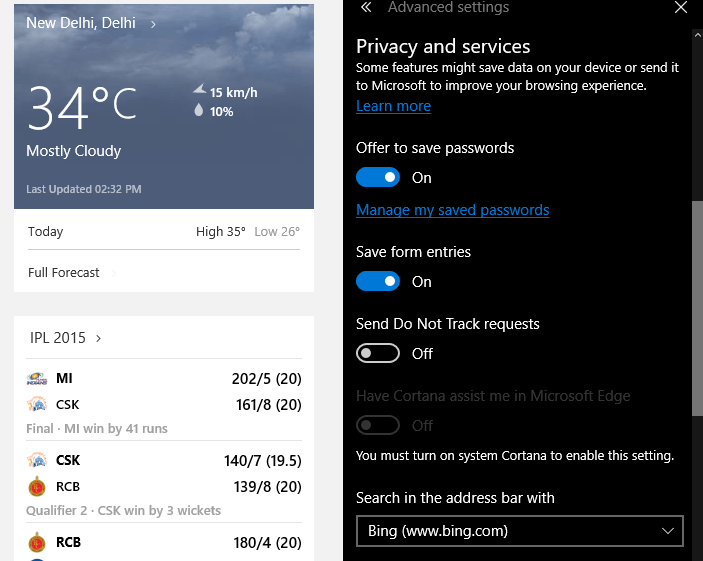This screenshot has width=703, height=561.
Task: Click the 161/8 (20) score
Action: tap(269, 405)
